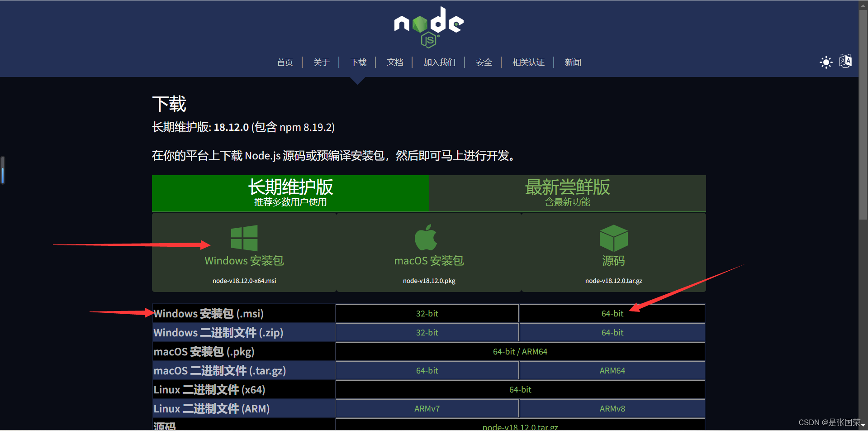Click macOS 安装包 (.pkg) row label
The height and width of the screenshot is (431, 868).
(204, 351)
